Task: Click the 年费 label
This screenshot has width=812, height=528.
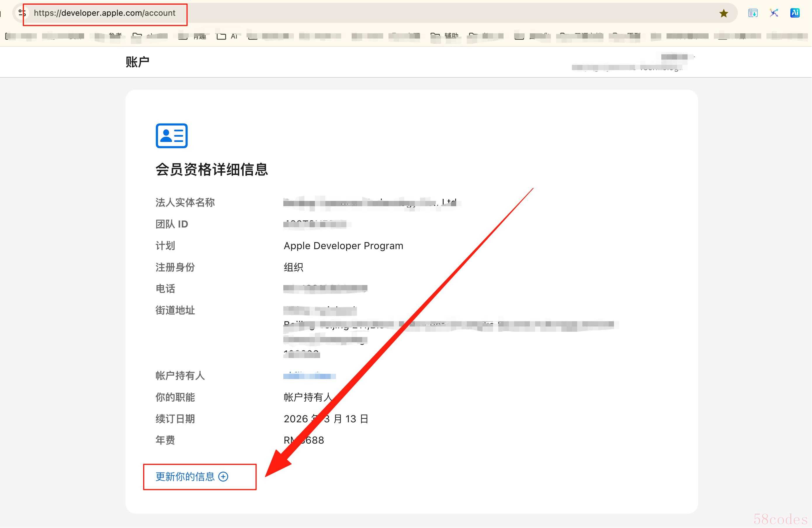Action: (x=166, y=440)
